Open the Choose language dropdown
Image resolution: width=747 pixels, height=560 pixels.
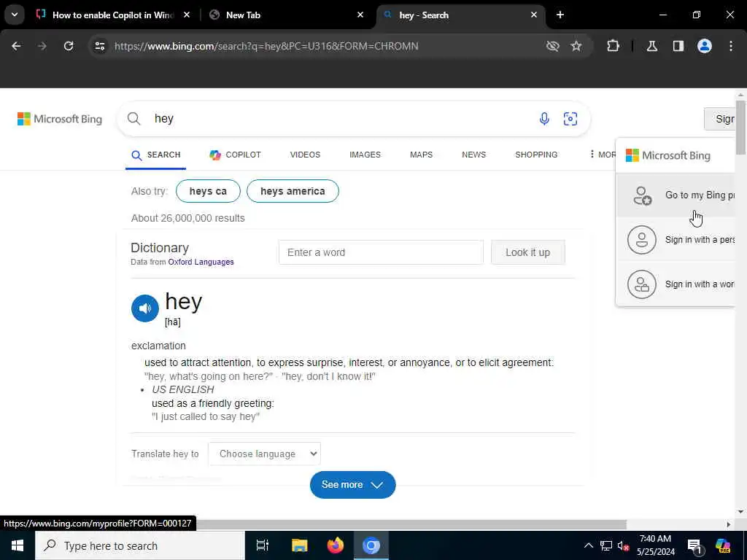click(264, 454)
